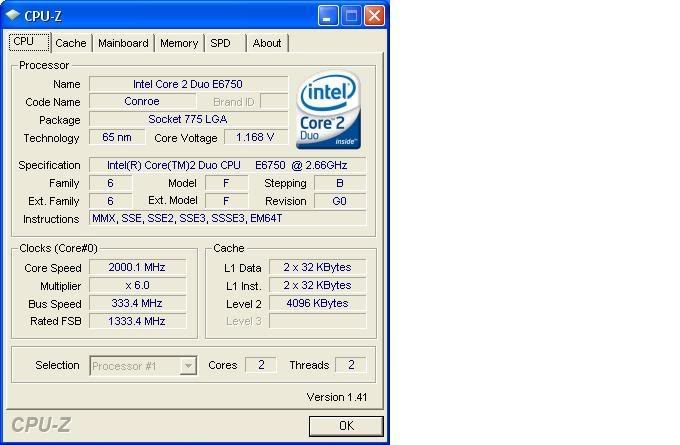Close the CPU-Z window

tap(374, 15)
